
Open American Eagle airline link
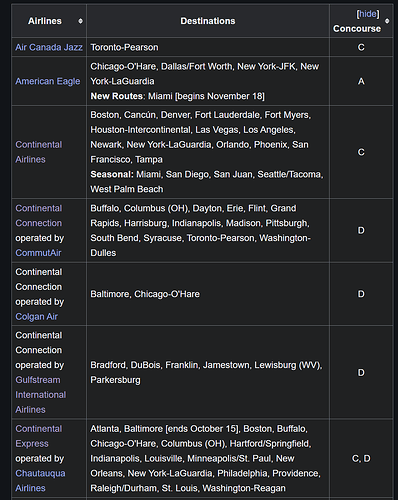[48, 81]
